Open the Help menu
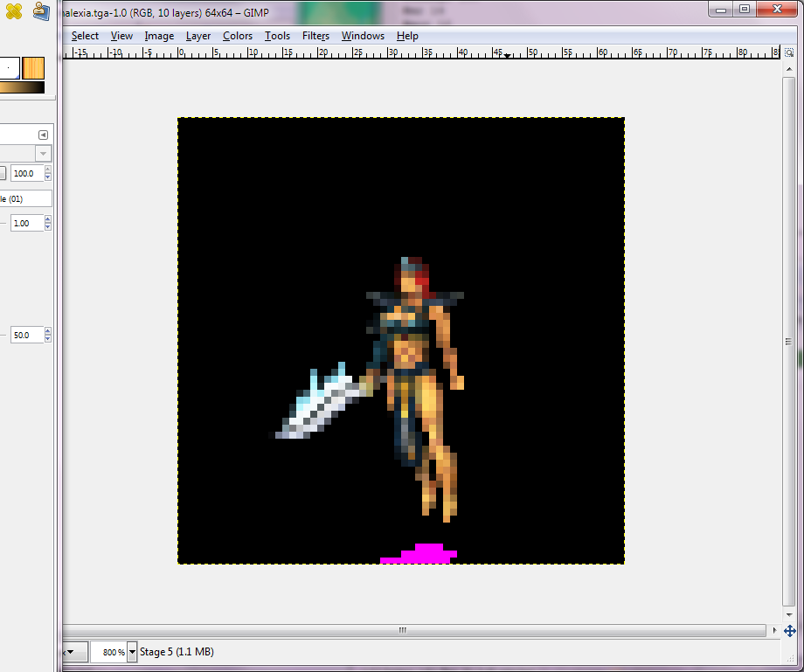Viewport: 804px width, 672px height. pyautogui.click(x=407, y=36)
